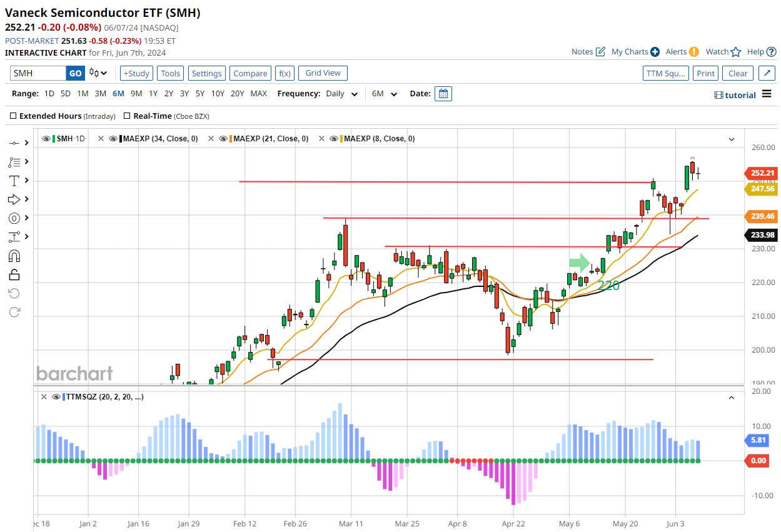Click the Print button

coord(705,73)
